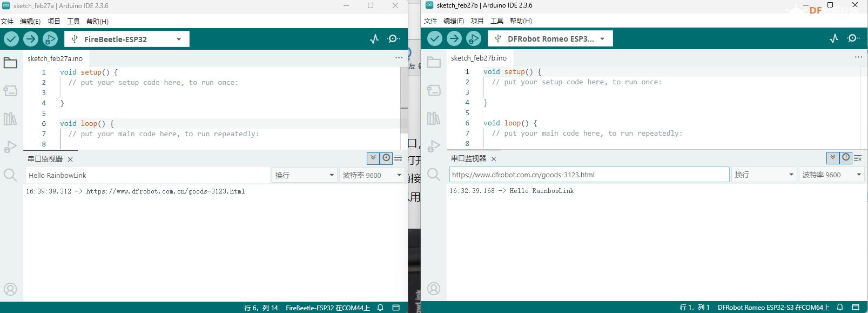This screenshot has height=313, width=868.
Task: Toggle timestamp in left serial monitor
Action: (x=386, y=158)
